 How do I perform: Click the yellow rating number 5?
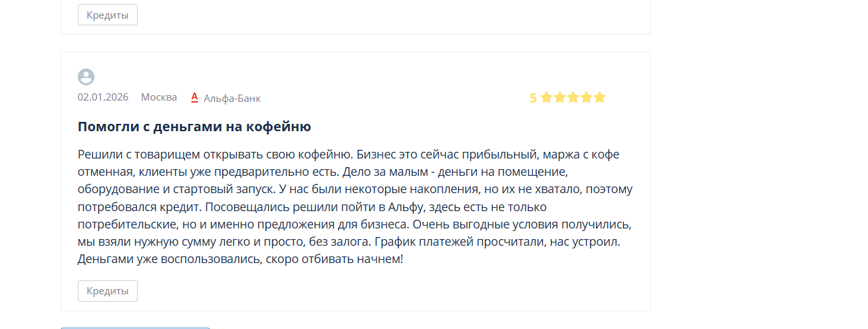pos(533,98)
